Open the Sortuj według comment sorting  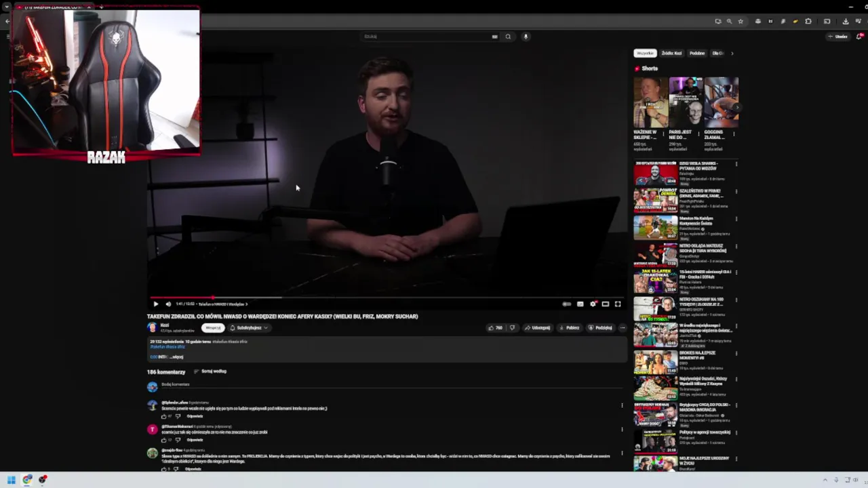coord(210,371)
